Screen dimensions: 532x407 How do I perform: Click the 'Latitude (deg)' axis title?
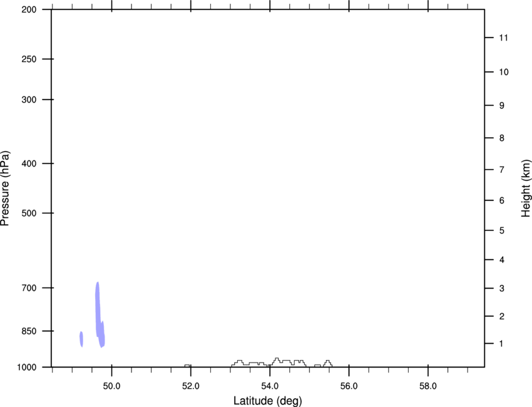[267, 401]
